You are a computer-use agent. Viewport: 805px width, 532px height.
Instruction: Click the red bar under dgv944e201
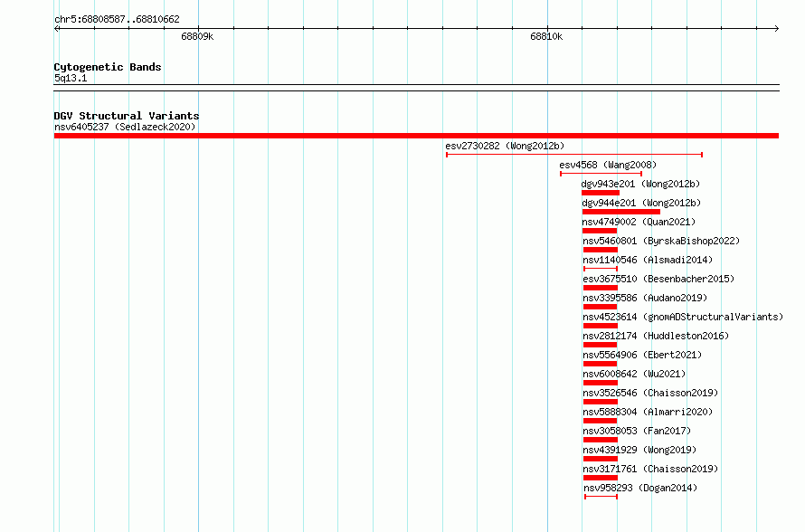click(621, 212)
